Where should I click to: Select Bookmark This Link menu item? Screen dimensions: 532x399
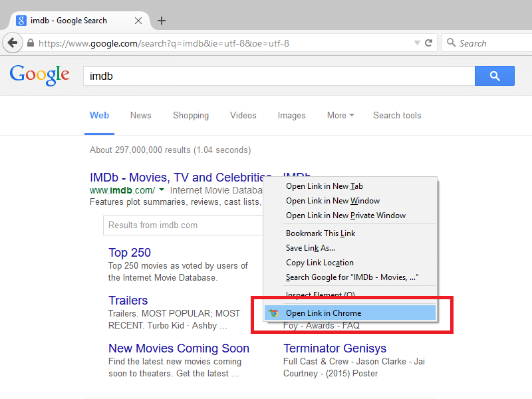point(350,233)
